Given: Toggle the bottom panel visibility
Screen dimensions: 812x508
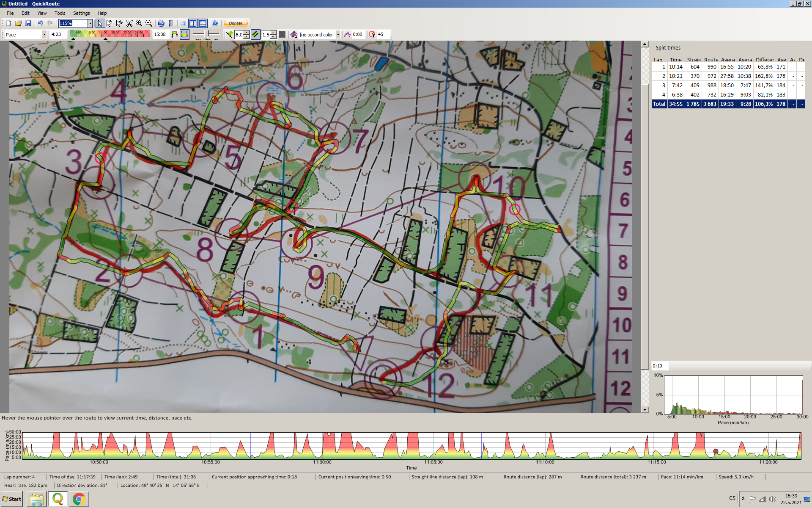Looking at the screenshot, I should pos(203,23).
